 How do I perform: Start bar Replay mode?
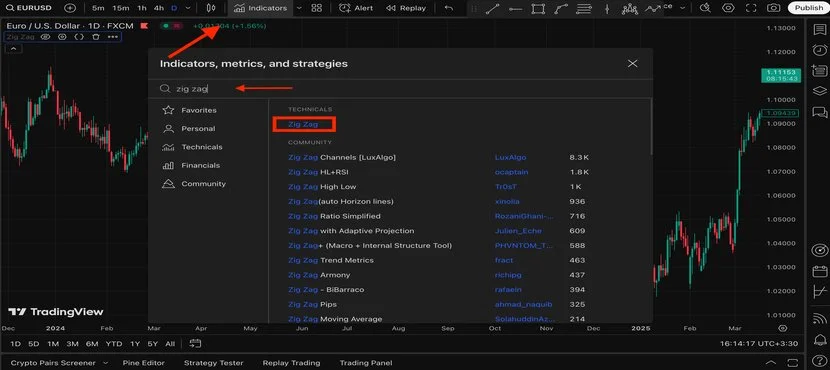coord(406,8)
